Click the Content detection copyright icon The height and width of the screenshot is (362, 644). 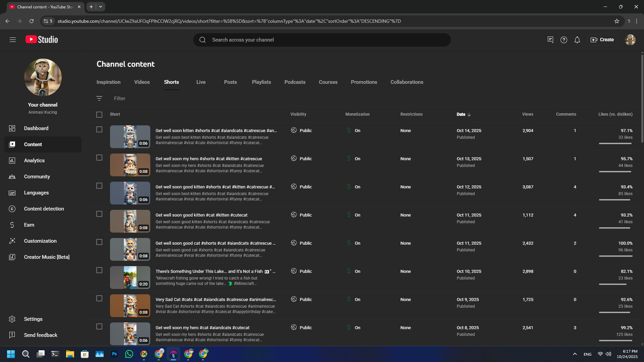(x=12, y=209)
